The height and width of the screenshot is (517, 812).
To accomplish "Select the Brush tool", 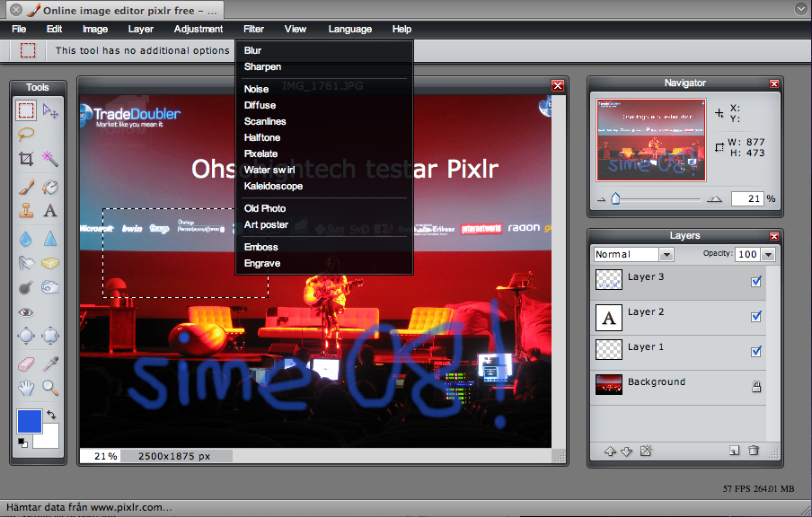I will click(x=26, y=187).
